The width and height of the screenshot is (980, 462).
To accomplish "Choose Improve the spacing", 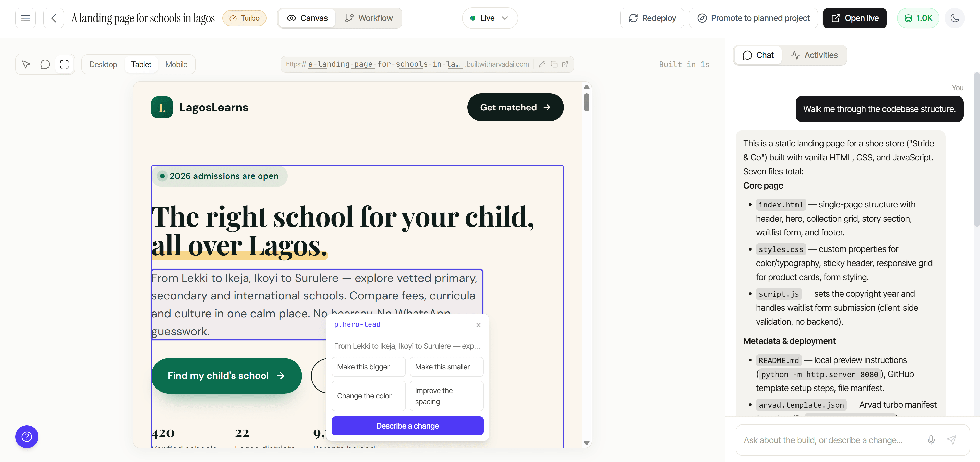I will 446,396.
